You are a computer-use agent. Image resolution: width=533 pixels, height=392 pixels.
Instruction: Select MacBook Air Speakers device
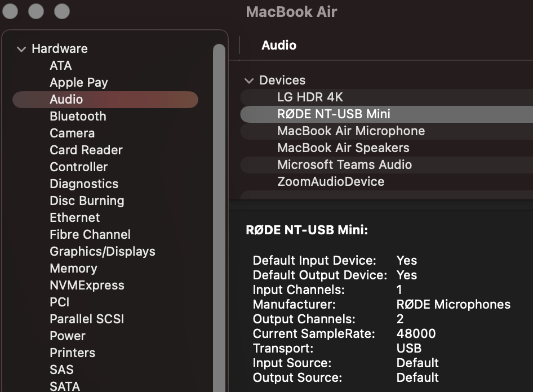[x=343, y=148]
